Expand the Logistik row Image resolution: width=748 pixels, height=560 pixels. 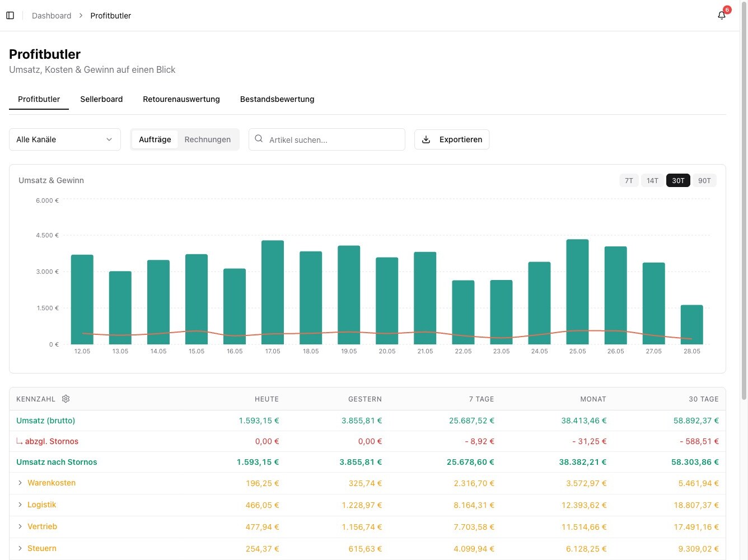pyautogui.click(x=20, y=505)
